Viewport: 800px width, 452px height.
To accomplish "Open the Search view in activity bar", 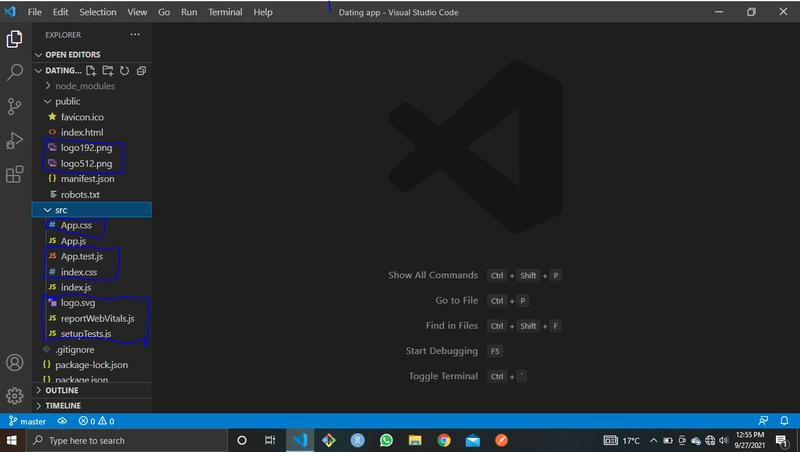I will (14, 72).
